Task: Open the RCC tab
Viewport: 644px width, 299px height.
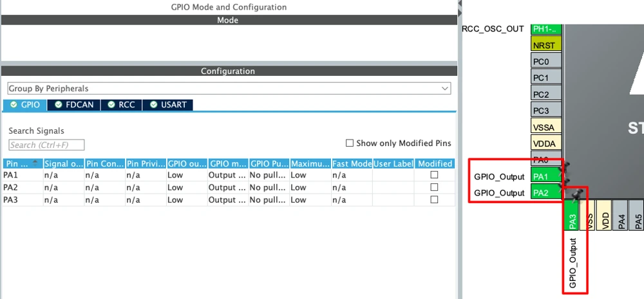Action: 121,105
